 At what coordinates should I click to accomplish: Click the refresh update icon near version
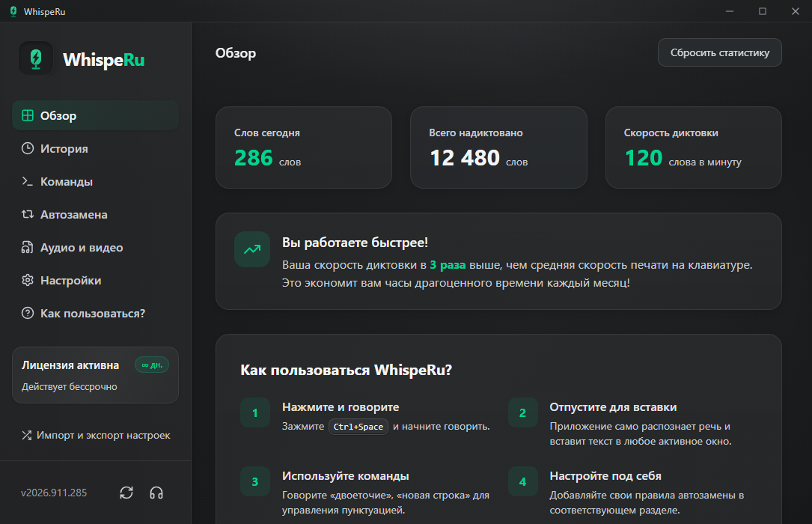pyautogui.click(x=126, y=493)
